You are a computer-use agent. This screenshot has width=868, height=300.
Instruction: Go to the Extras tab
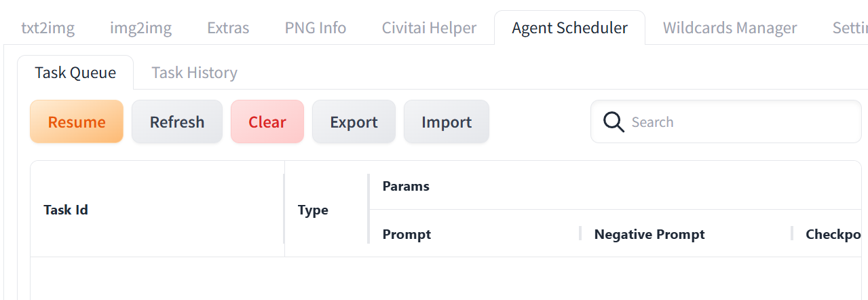228,28
